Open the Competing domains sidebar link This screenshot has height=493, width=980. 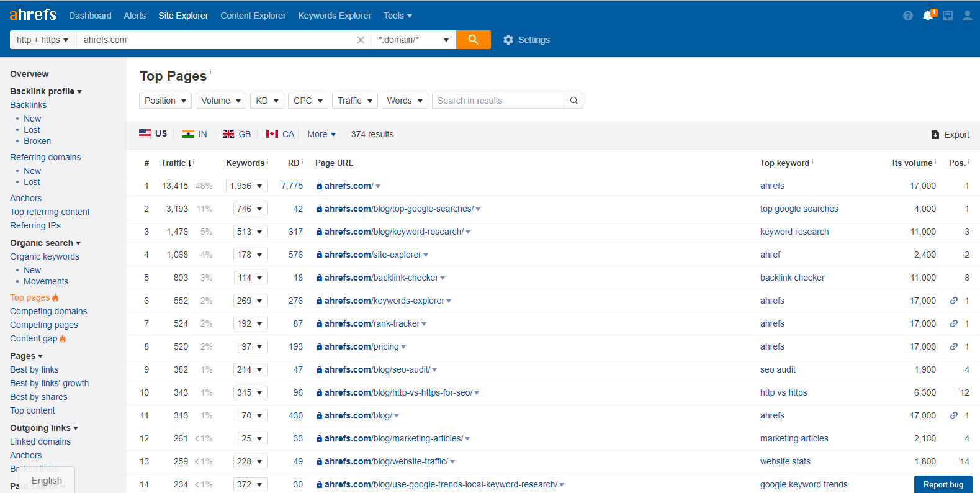(48, 311)
